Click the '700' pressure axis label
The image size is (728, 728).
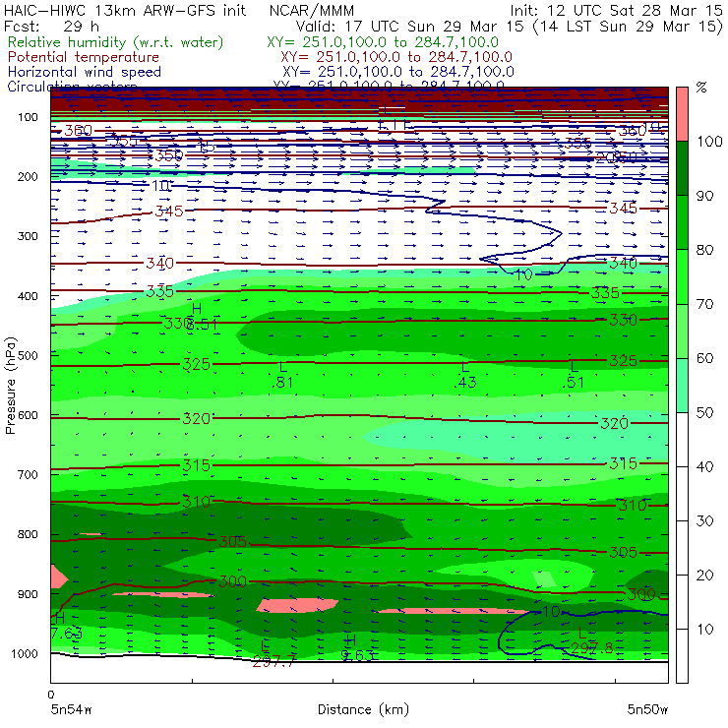pos(28,474)
